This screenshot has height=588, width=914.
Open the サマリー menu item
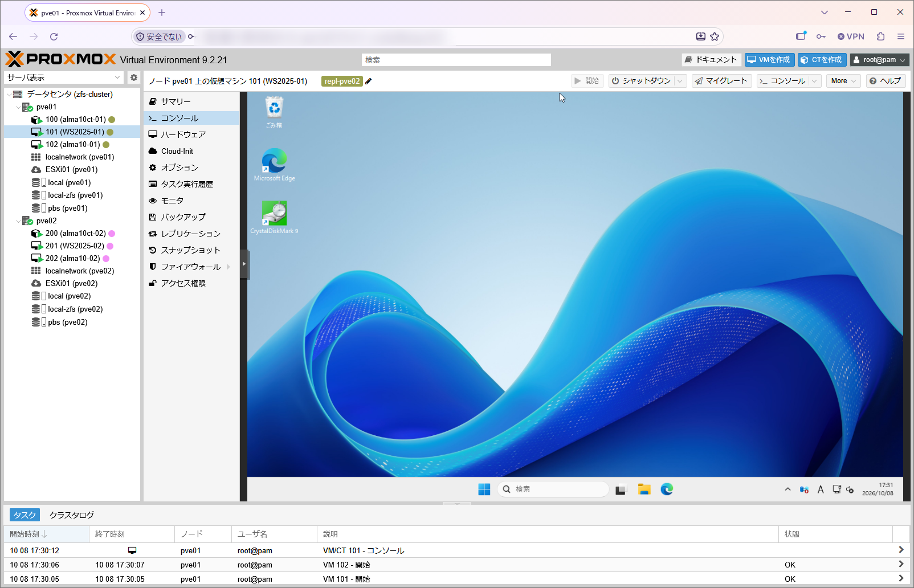tap(191, 101)
